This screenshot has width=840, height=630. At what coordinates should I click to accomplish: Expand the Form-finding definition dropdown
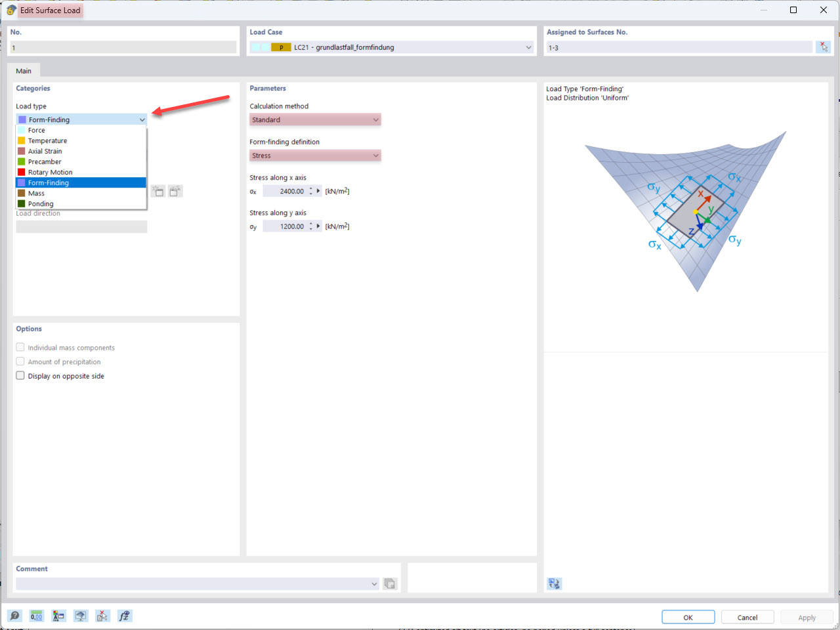(375, 156)
